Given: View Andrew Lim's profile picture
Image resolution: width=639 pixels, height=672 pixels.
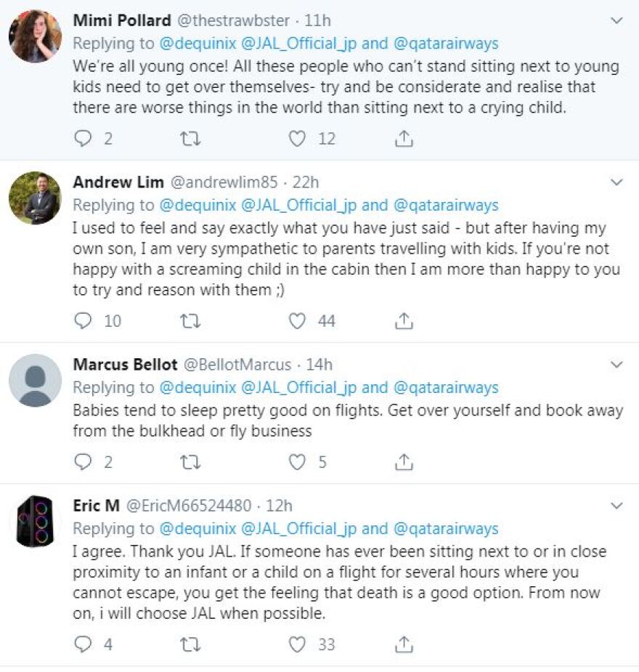Looking at the screenshot, I should tap(35, 198).
